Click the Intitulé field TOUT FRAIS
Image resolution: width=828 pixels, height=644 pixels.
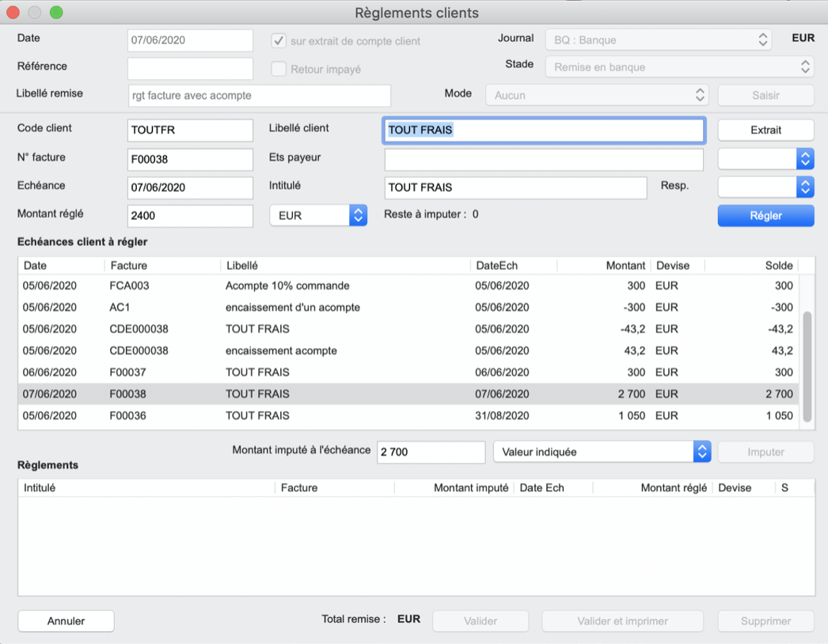516,188
